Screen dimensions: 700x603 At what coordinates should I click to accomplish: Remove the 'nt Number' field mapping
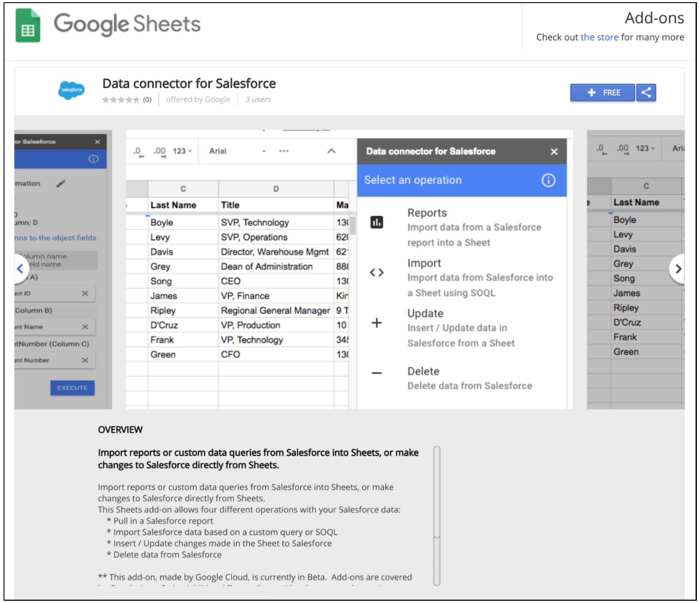pyautogui.click(x=85, y=360)
